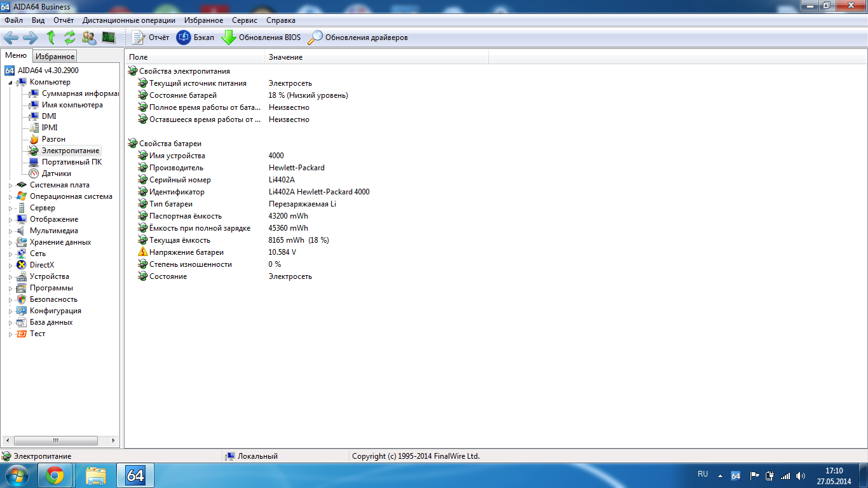
Task: Click the Напряжение батареи warning icon
Action: (143, 252)
